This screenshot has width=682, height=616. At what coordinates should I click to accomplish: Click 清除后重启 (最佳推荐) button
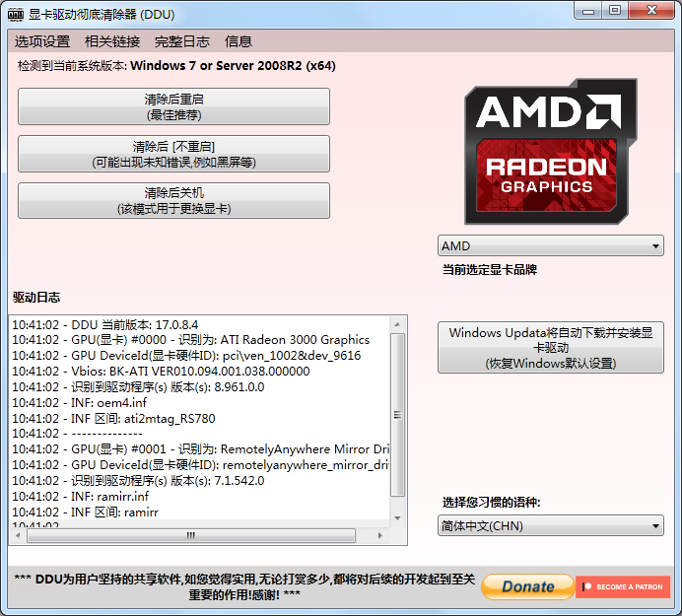point(173,106)
